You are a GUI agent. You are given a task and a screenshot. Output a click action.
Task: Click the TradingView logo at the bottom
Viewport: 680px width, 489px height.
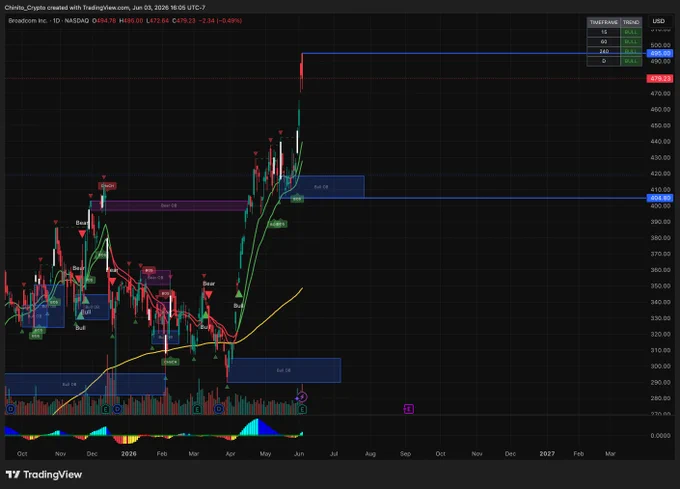pos(44,474)
